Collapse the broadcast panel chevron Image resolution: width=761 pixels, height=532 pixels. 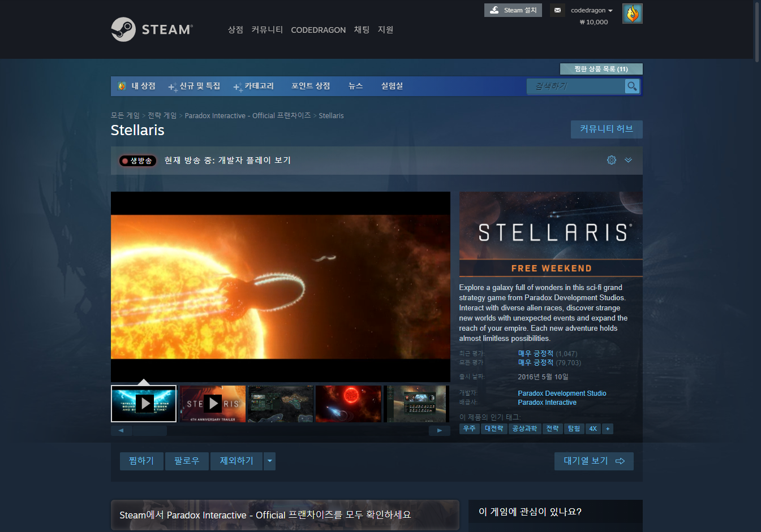[x=628, y=160]
